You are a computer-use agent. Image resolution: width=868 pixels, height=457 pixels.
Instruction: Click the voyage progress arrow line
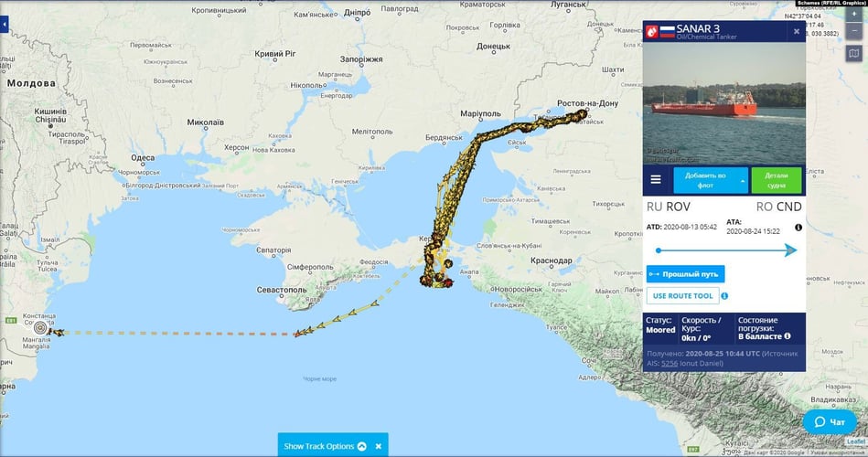tap(724, 250)
